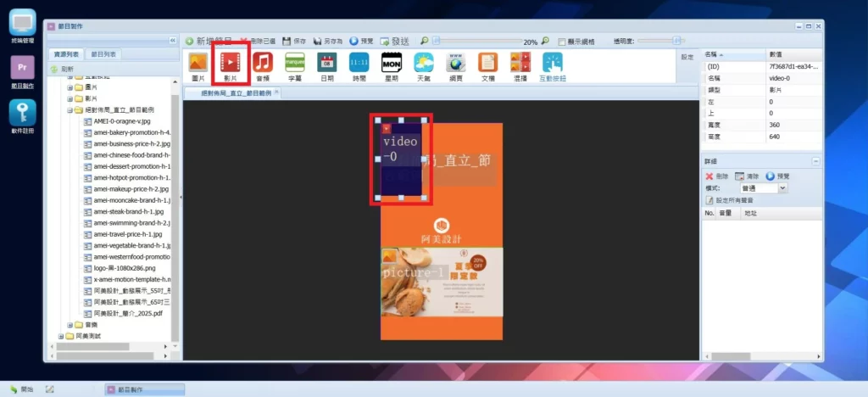Viewport: 868px width, 397px height.
Task: Expand the 影片 folder in tree
Action: 70,98
